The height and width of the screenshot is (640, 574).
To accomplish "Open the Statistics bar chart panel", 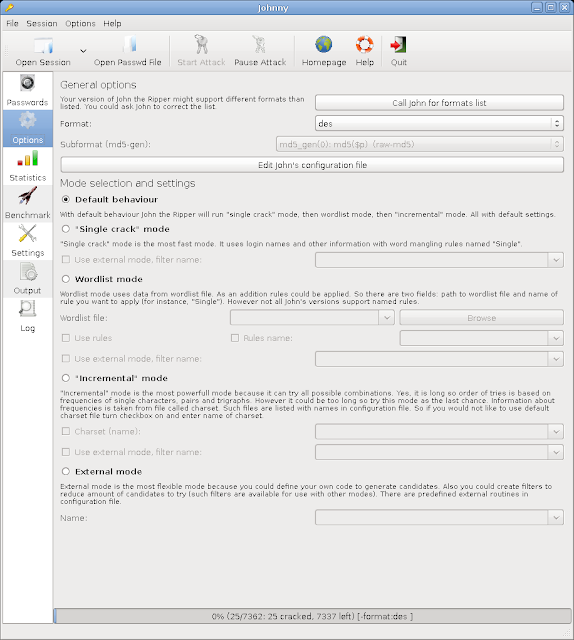I will click(27, 166).
